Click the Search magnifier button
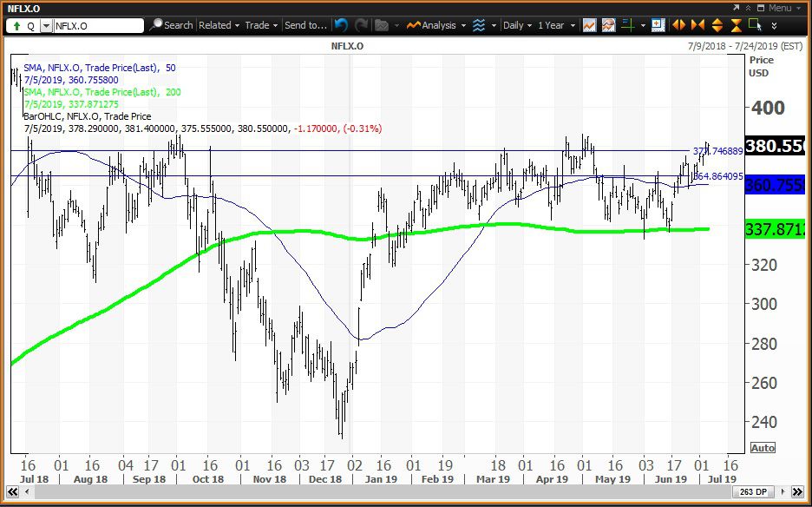The width and height of the screenshot is (812, 507). click(172, 25)
